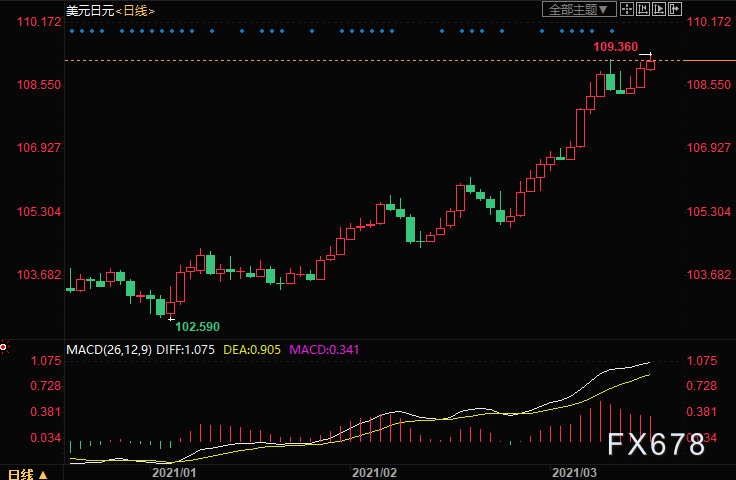Click the 美元日元 chart title
This screenshot has height=480, width=736.
point(90,10)
